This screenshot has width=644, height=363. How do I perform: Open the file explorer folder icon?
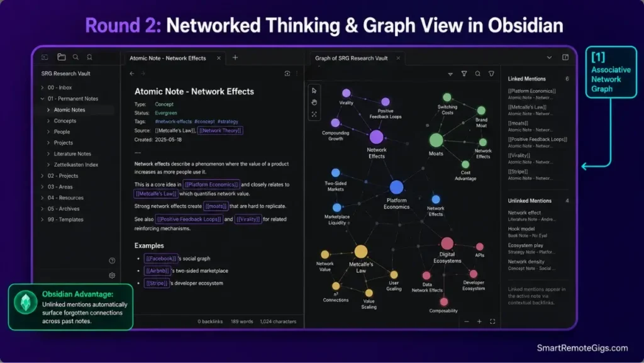pos(61,57)
